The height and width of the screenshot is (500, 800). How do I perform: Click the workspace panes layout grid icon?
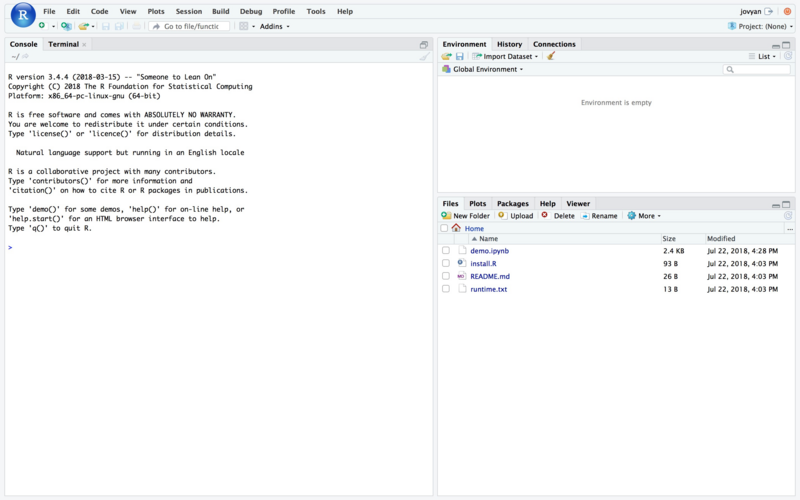[243, 26]
